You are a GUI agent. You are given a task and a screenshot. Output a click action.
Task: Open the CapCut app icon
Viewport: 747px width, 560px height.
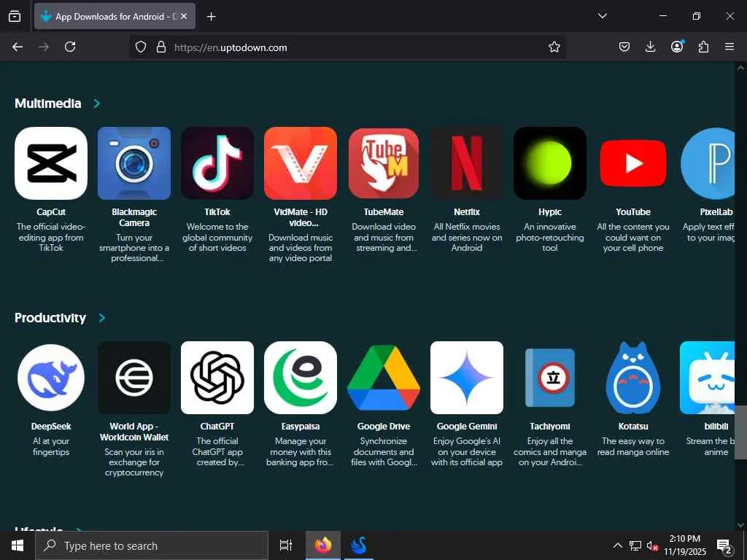click(51, 163)
